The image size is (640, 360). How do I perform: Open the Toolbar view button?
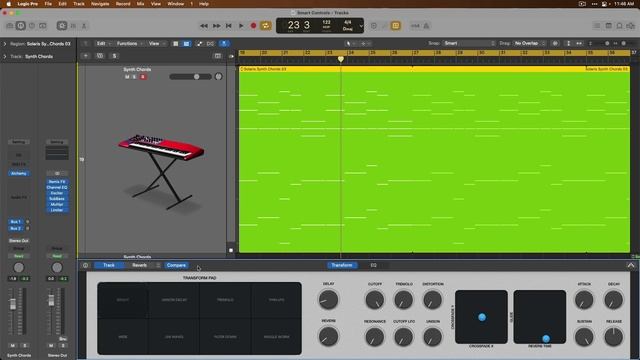point(42,26)
